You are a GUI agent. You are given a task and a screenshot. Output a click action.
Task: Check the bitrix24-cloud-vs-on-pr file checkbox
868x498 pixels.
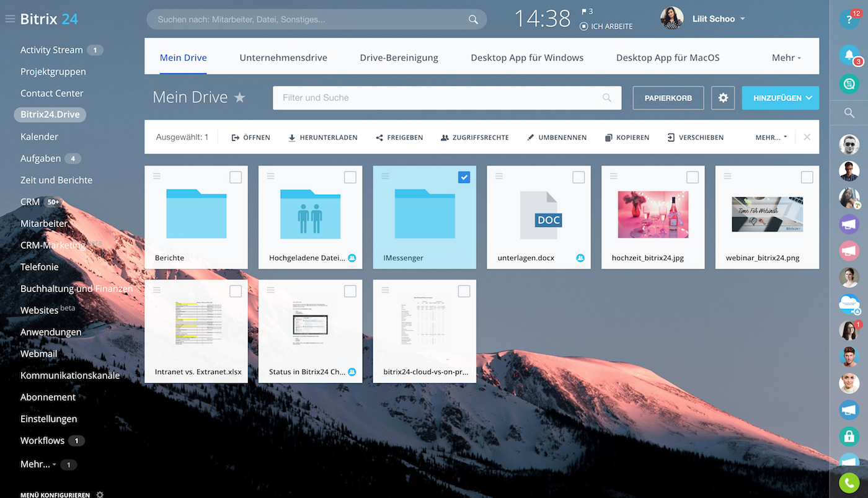(464, 291)
